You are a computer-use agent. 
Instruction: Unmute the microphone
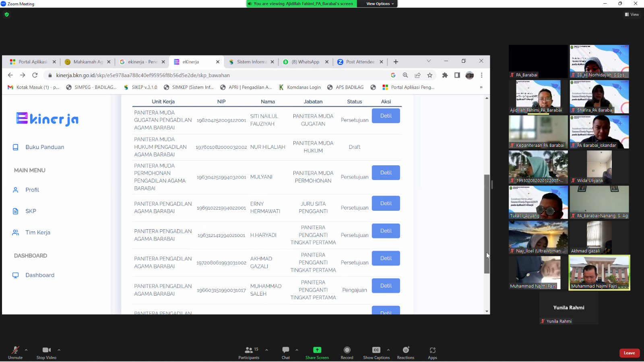(x=15, y=350)
